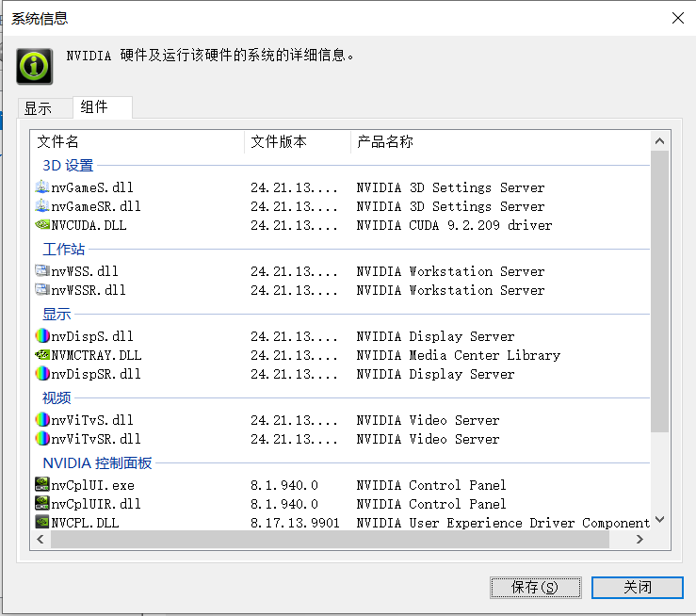
Task: Select the NVCUDA.DLL file name
Action: click(x=89, y=225)
